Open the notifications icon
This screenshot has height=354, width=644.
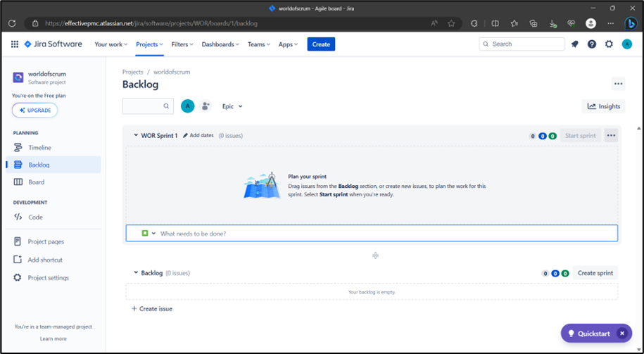[574, 44]
